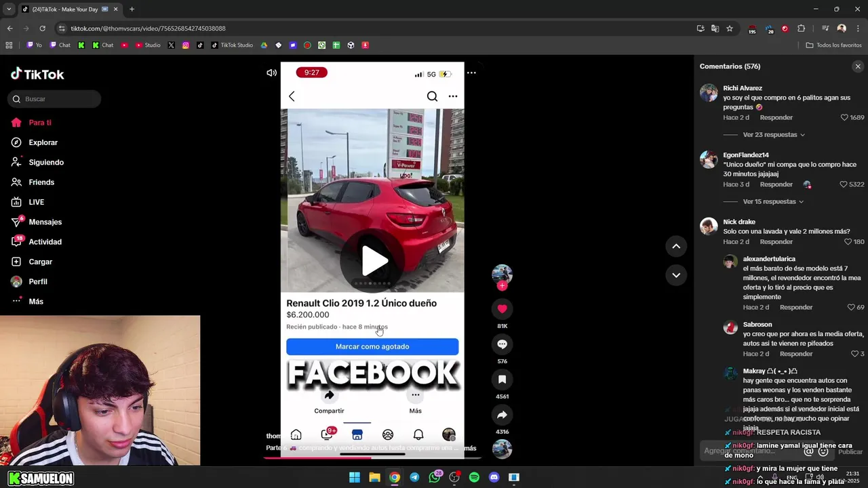Open Chrome profile avatar
The width and height of the screenshot is (868, 488).
pos(842,28)
